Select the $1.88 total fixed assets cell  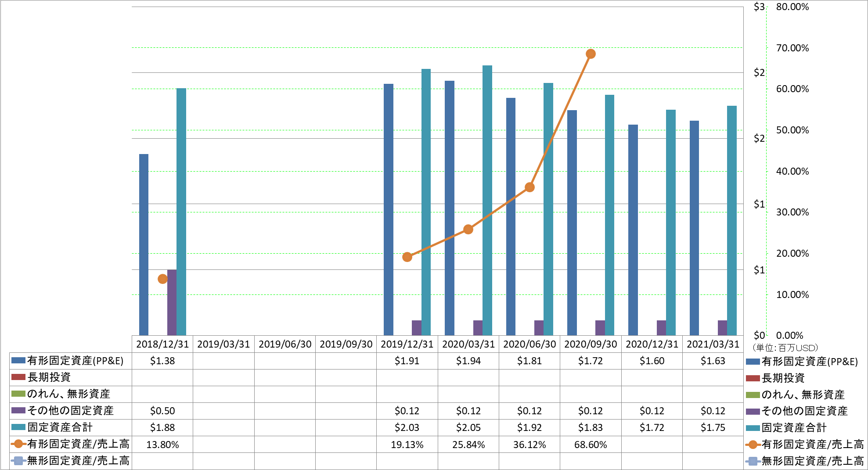pyautogui.click(x=162, y=427)
